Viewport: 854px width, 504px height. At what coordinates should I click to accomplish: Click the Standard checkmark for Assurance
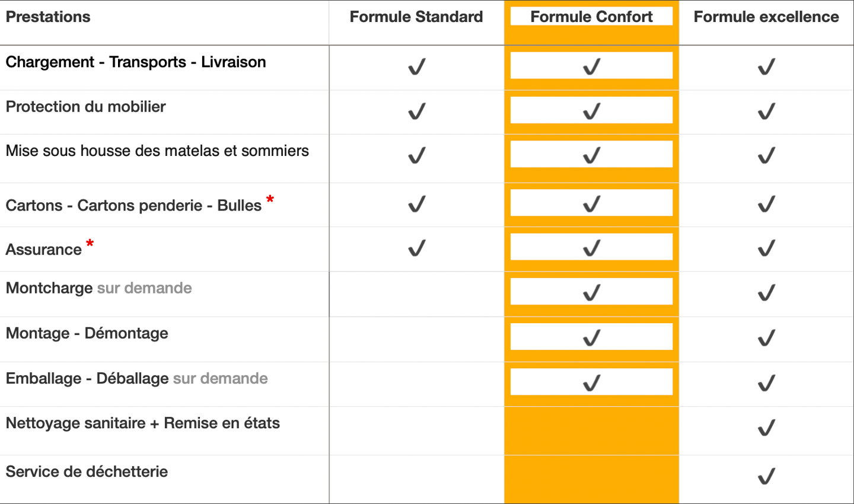[x=417, y=248]
